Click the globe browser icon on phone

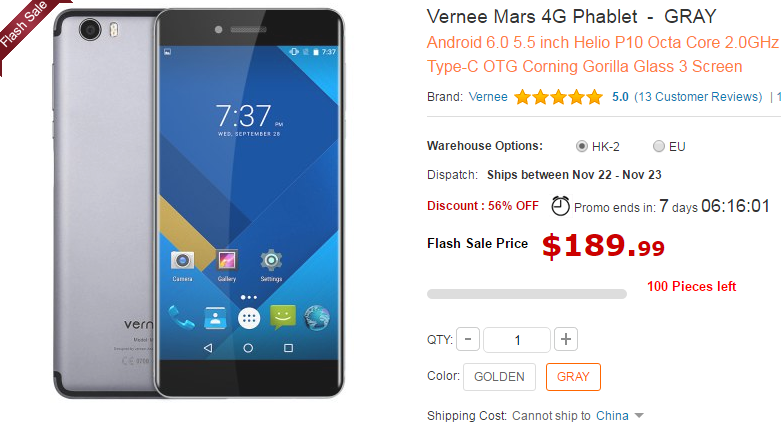point(317,318)
